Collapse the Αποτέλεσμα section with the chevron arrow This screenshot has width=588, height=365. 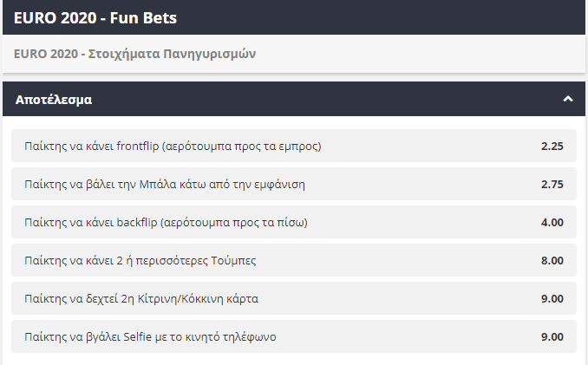coord(568,99)
